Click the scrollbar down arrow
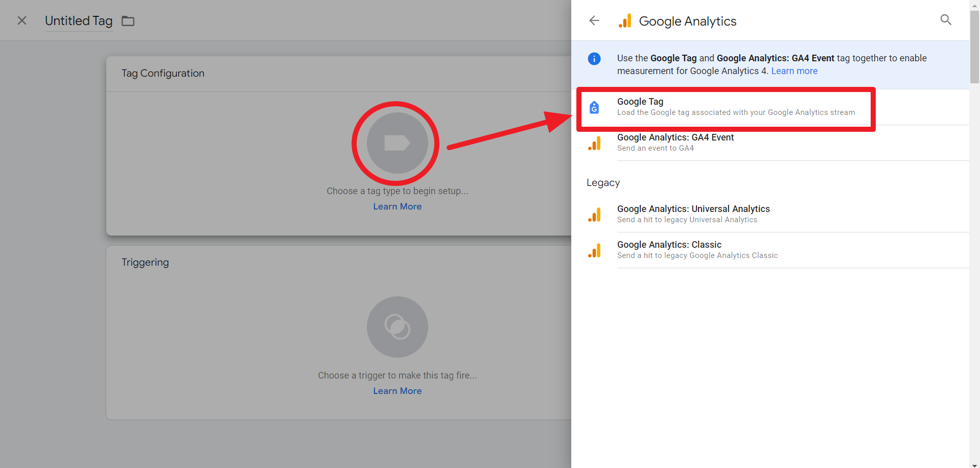980x468 pixels. pos(975,465)
